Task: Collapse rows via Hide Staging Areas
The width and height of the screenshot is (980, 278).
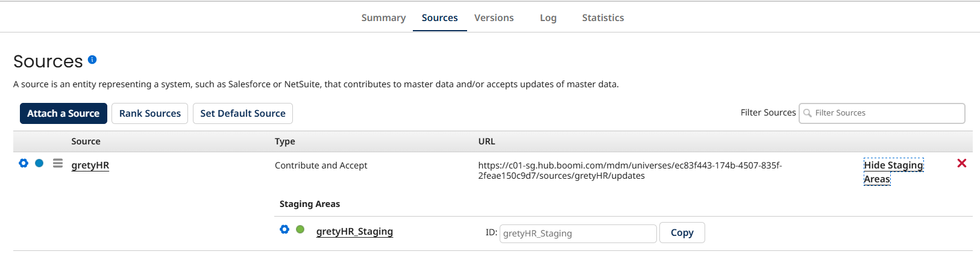Action: (893, 171)
